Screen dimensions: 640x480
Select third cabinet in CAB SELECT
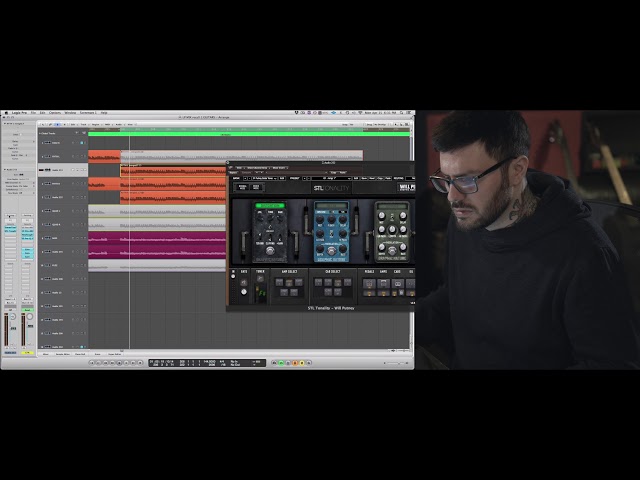[338, 282]
